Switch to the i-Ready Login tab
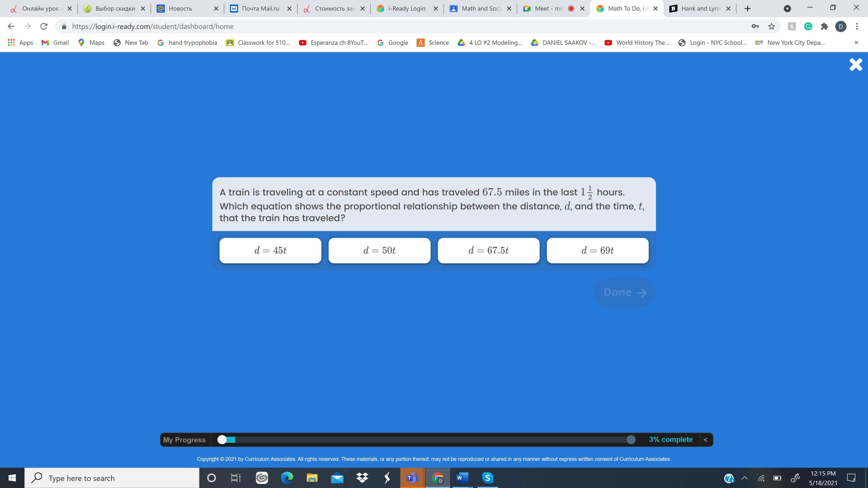Screen dimensions: 868x488 (406, 9)
